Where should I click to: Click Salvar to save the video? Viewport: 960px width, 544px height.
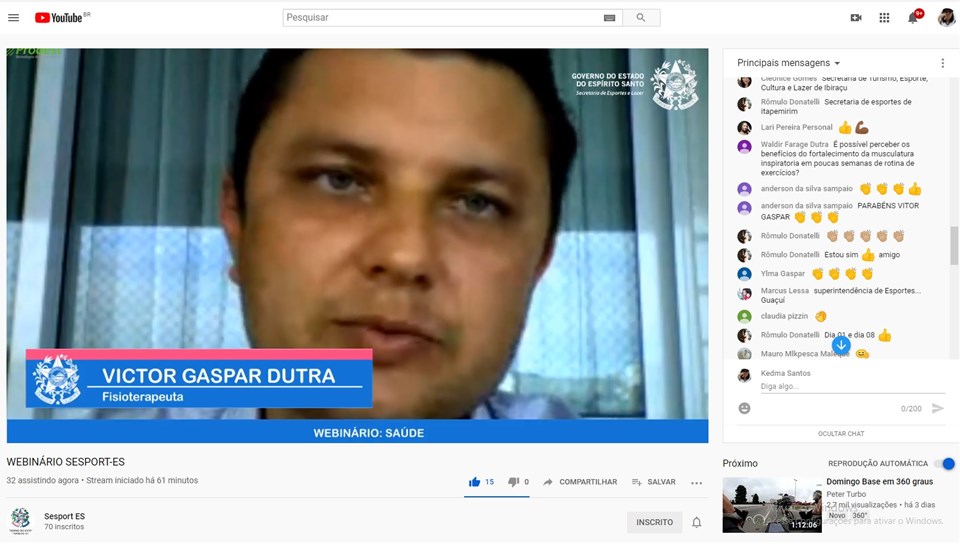click(654, 482)
